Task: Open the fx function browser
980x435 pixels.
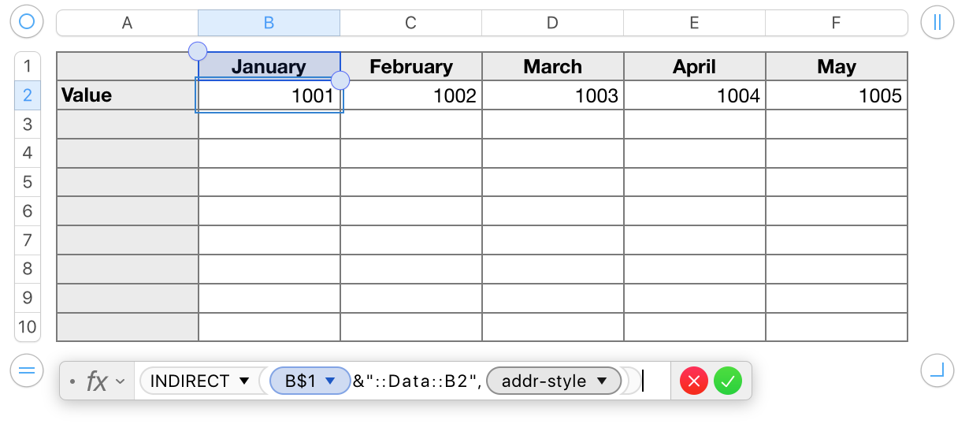Action: click(97, 382)
